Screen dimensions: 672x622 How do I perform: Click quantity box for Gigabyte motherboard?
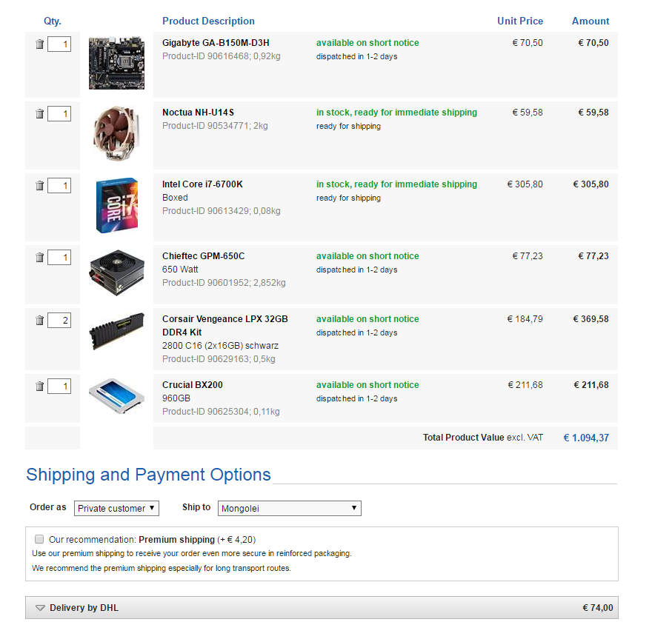point(59,44)
